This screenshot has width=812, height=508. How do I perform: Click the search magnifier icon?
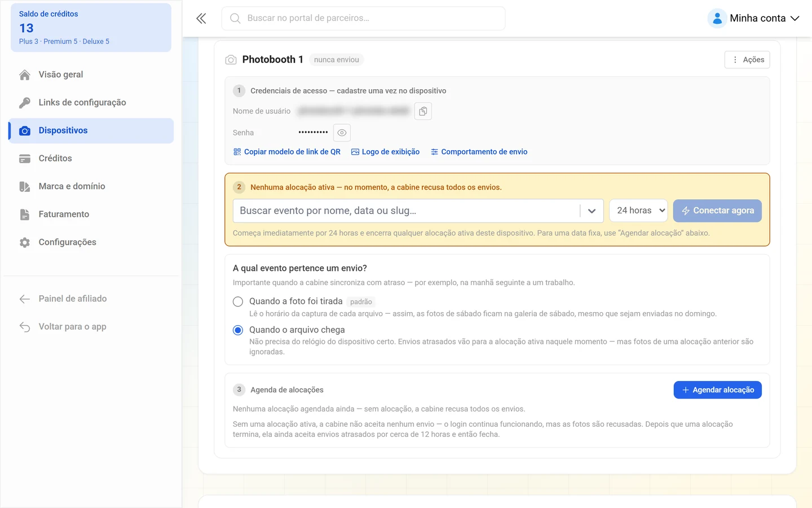click(x=235, y=19)
